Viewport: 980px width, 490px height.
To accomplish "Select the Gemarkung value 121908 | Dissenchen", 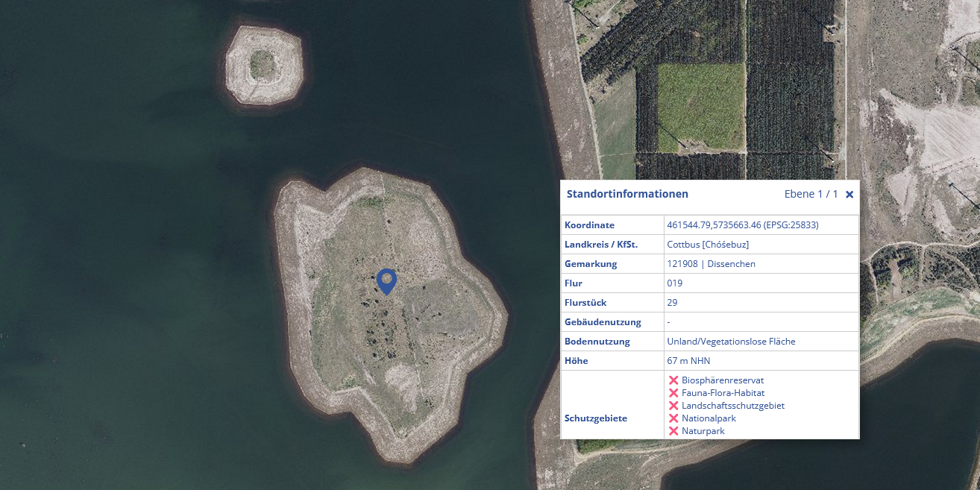I will 712,263.
